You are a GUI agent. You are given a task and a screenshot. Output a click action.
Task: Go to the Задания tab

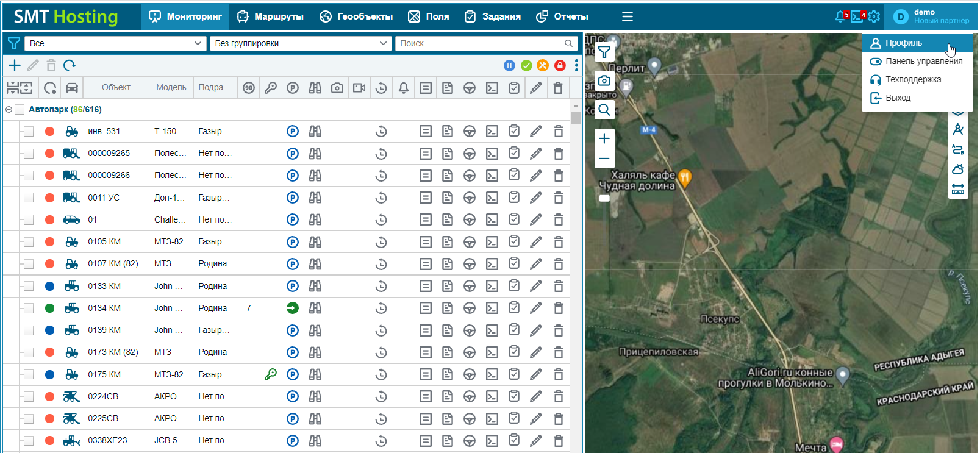point(492,16)
